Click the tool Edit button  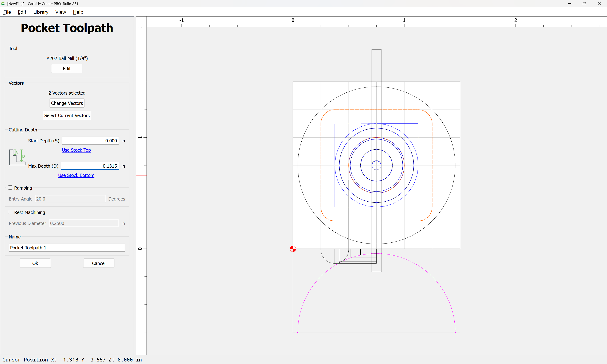[x=67, y=69]
